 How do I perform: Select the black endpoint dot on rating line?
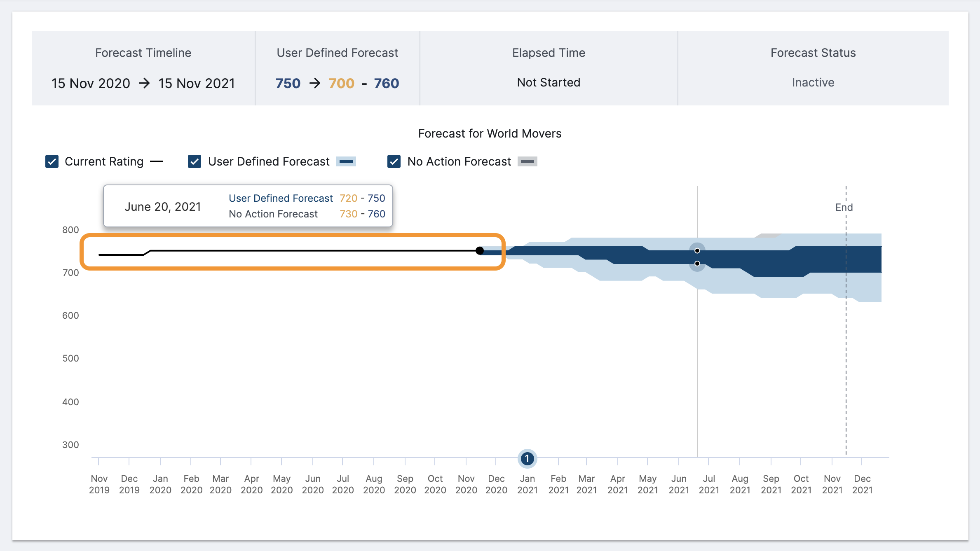480,250
